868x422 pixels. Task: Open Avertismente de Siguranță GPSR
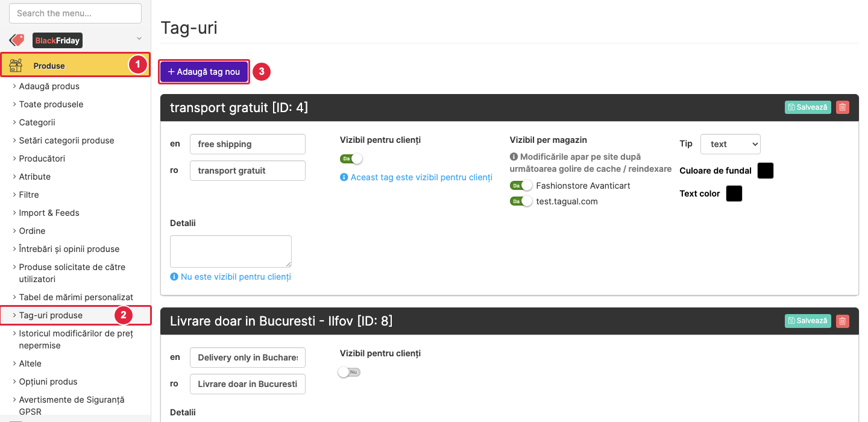coord(72,406)
